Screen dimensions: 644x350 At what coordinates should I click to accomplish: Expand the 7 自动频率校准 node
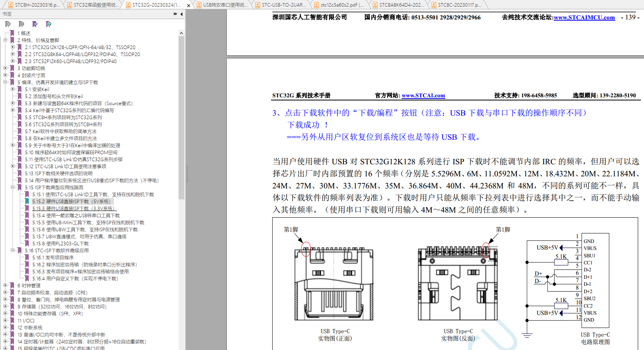(x=5, y=292)
